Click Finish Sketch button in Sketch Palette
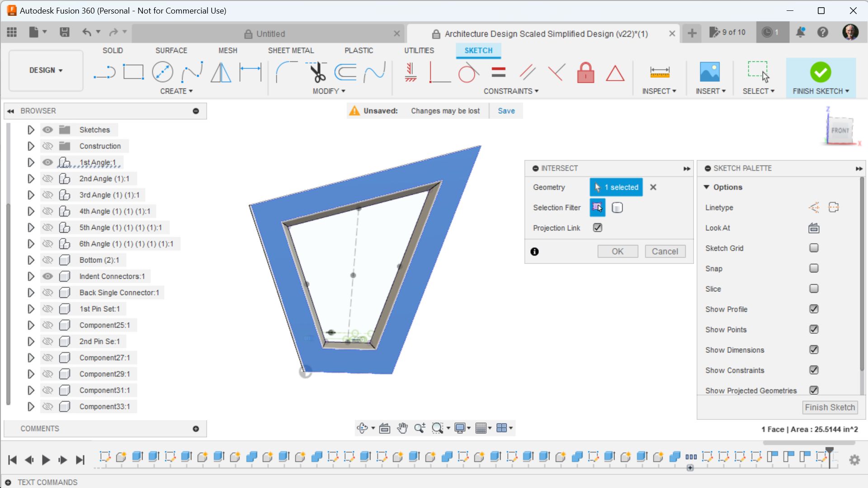The width and height of the screenshot is (868, 488). [x=830, y=408]
